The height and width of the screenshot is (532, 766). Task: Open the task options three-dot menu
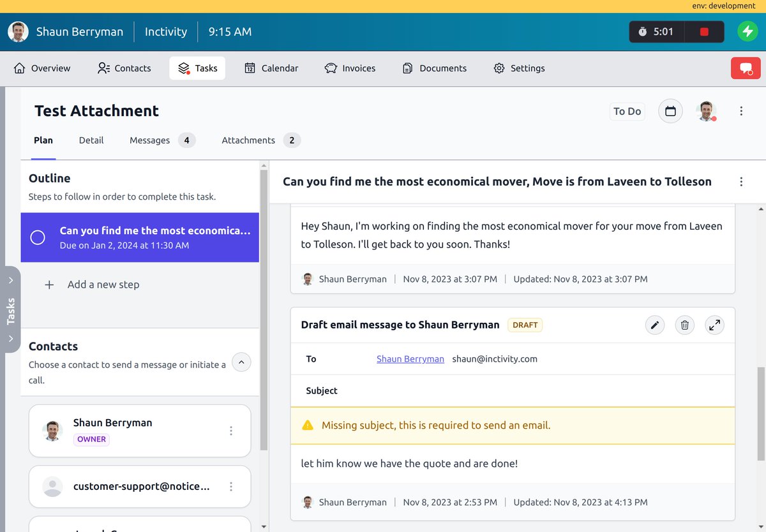(x=741, y=111)
